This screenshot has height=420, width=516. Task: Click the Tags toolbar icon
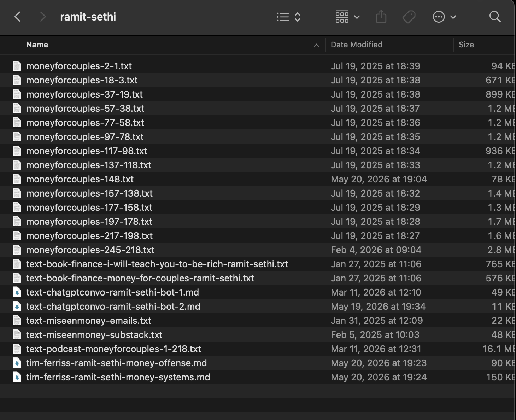409,17
